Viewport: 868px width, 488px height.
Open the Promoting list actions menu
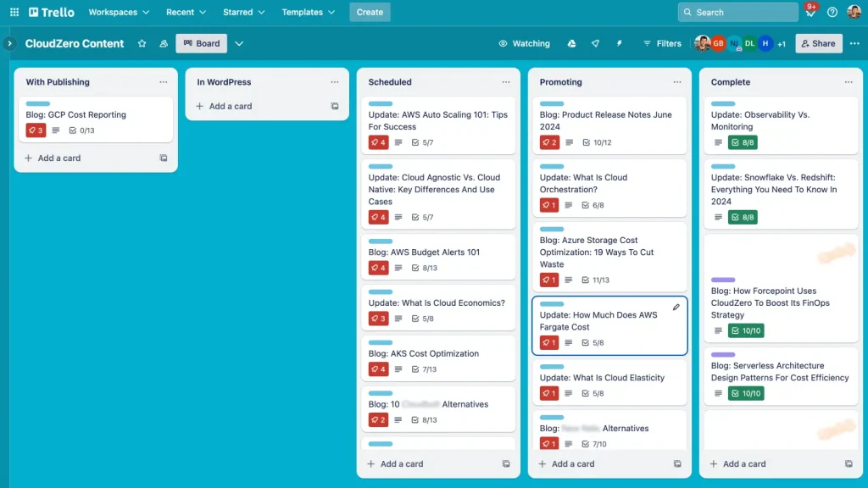[676, 82]
